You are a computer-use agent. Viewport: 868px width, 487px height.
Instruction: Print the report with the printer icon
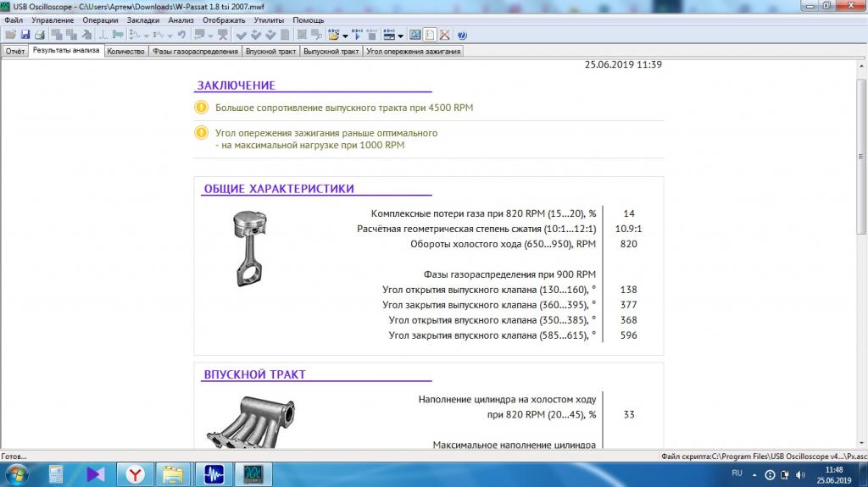(40, 35)
